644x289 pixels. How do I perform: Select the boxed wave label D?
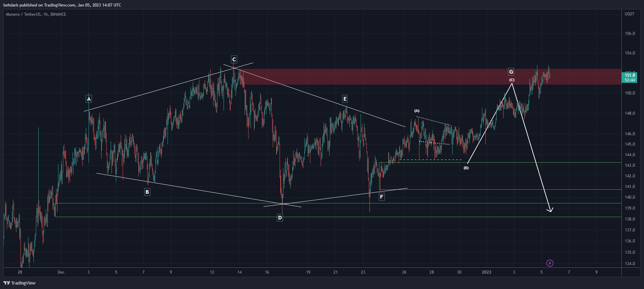click(x=280, y=217)
